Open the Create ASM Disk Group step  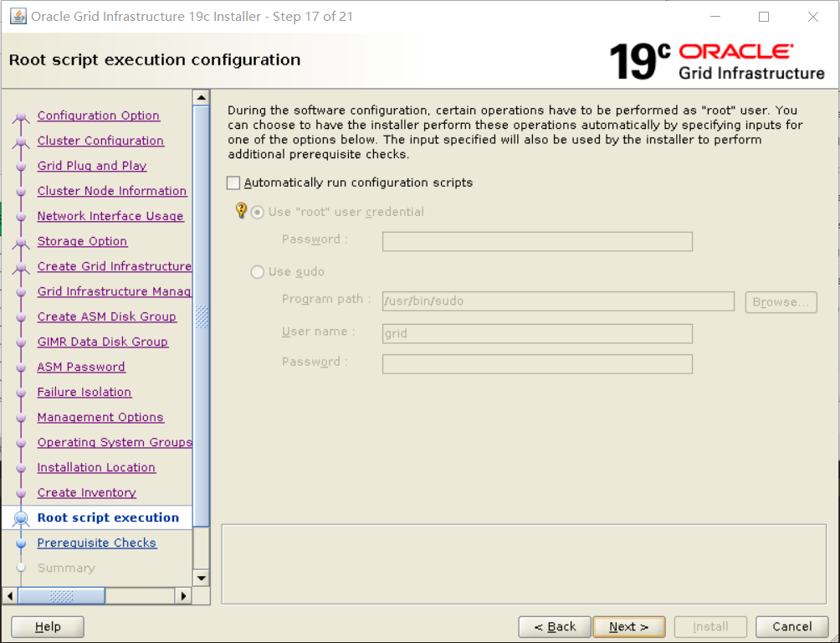tap(106, 316)
